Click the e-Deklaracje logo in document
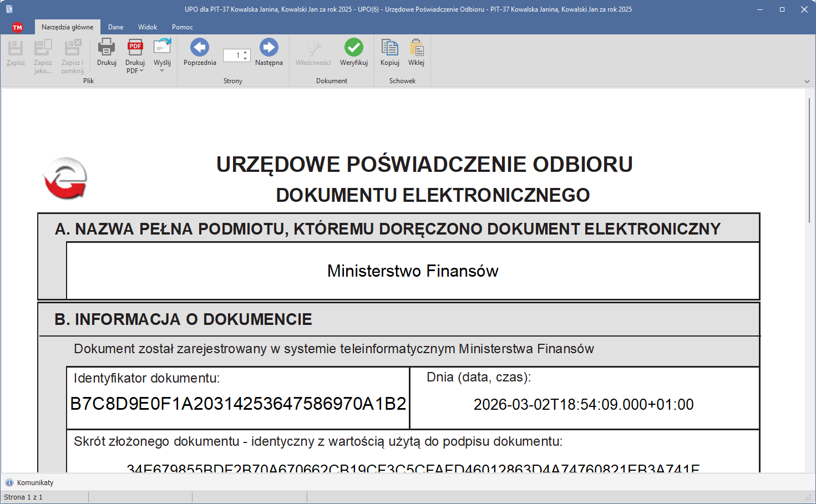 point(65,178)
